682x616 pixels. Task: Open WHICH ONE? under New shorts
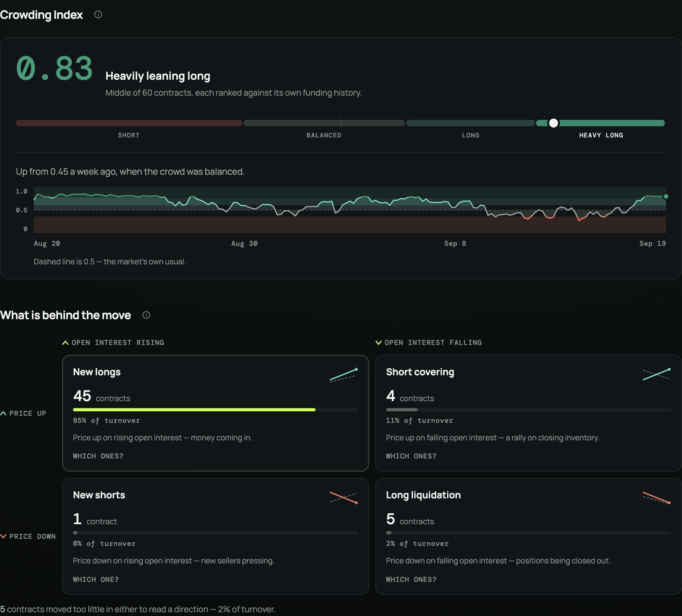point(96,579)
